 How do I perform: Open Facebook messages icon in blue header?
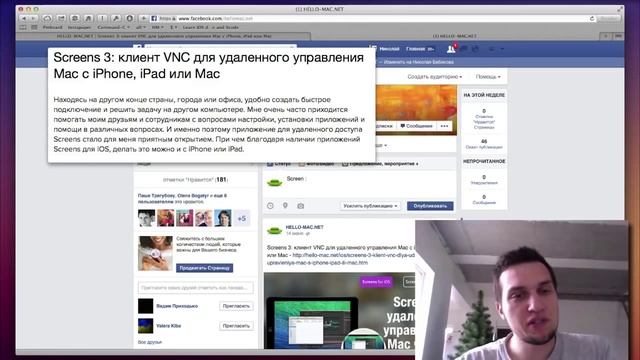tap(464, 49)
